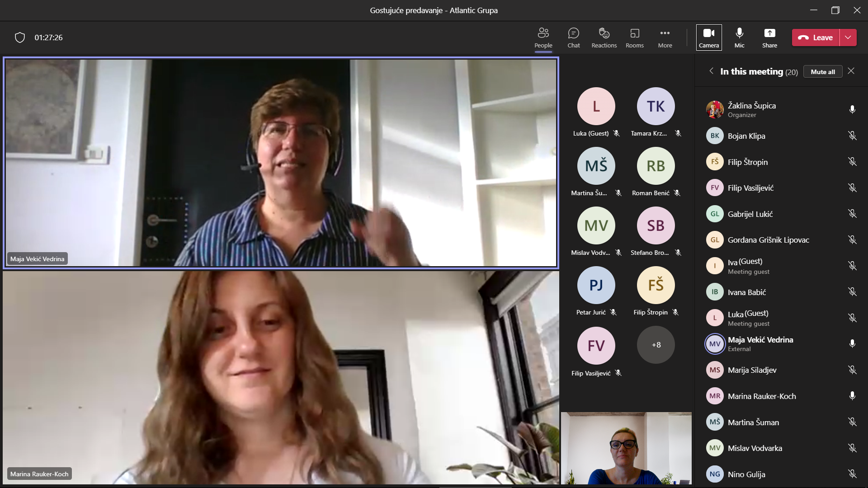Image resolution: width=868 pixels, height=488 pixels.
Task: Click Žaklina Šupica's microphone icon
Action: coord(852,110)
